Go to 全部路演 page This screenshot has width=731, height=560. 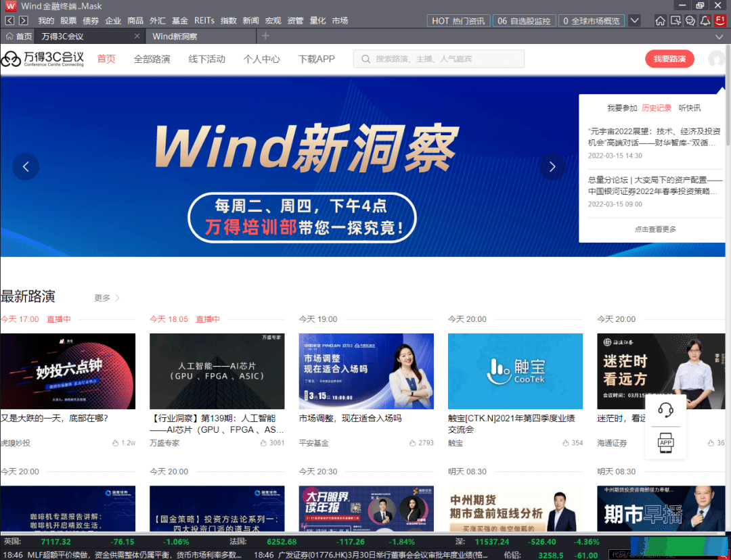click(x=152, y=59)
